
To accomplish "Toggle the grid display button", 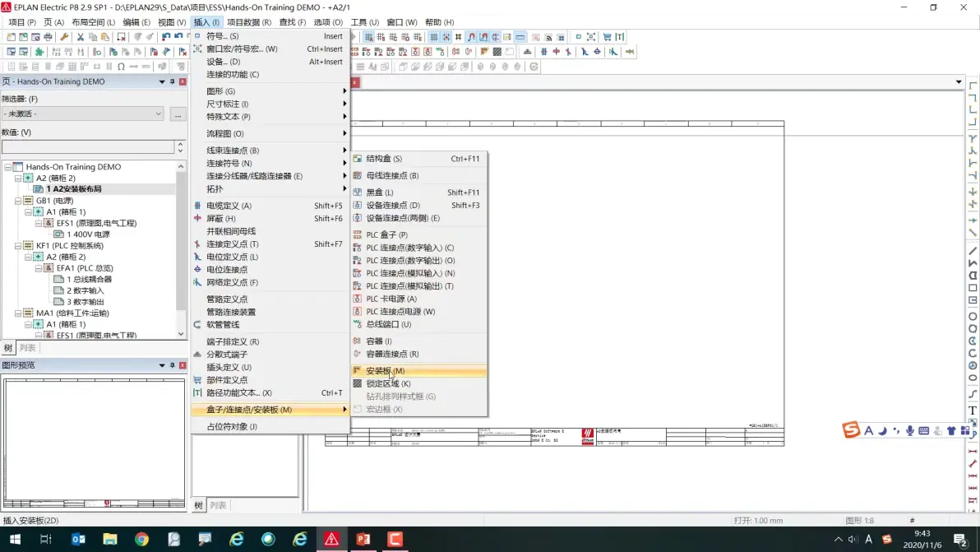I will tap(434, 37).
